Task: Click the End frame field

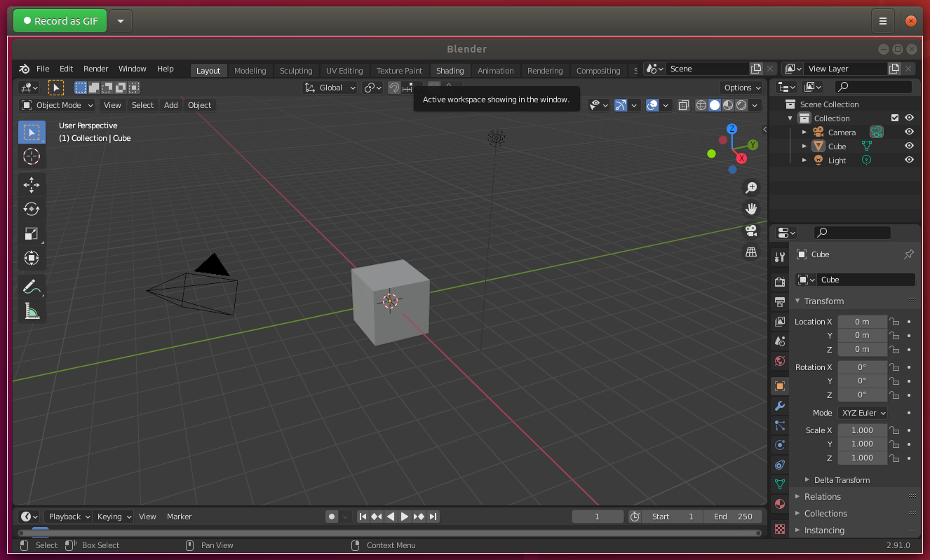Action: [732, 517]
